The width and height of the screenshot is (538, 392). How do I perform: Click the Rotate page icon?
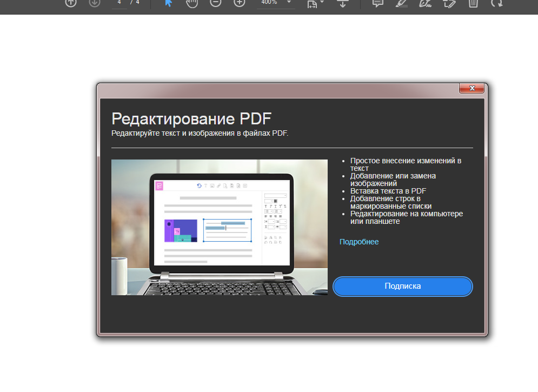496,3
